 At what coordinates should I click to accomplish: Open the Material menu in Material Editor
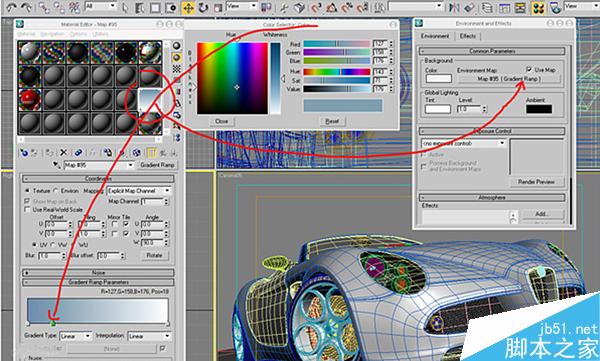click(26, 34)
